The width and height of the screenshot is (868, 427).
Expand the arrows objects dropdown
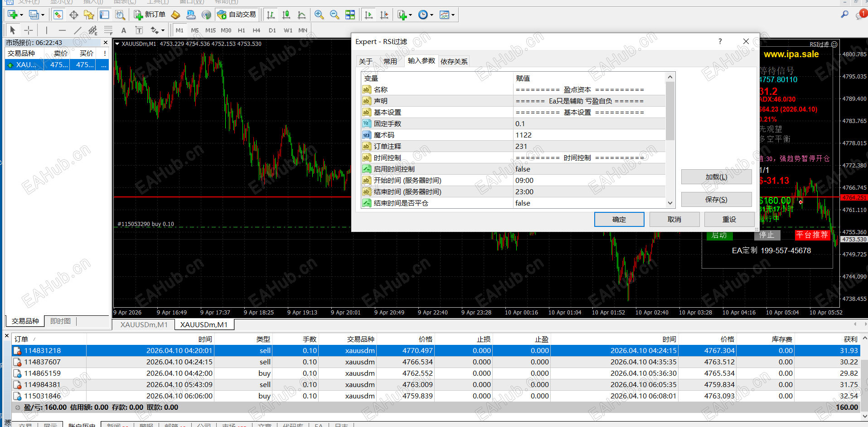(x=163, y=31)
